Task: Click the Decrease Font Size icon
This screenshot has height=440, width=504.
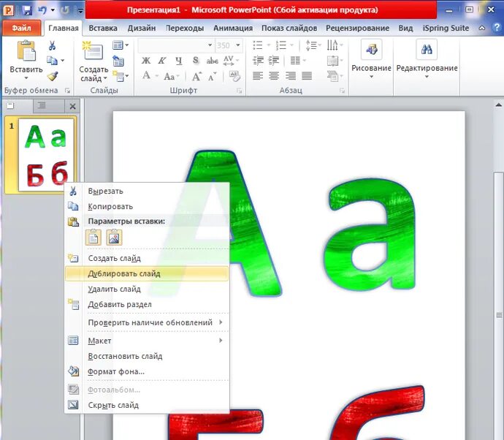Action: point(212,77)
